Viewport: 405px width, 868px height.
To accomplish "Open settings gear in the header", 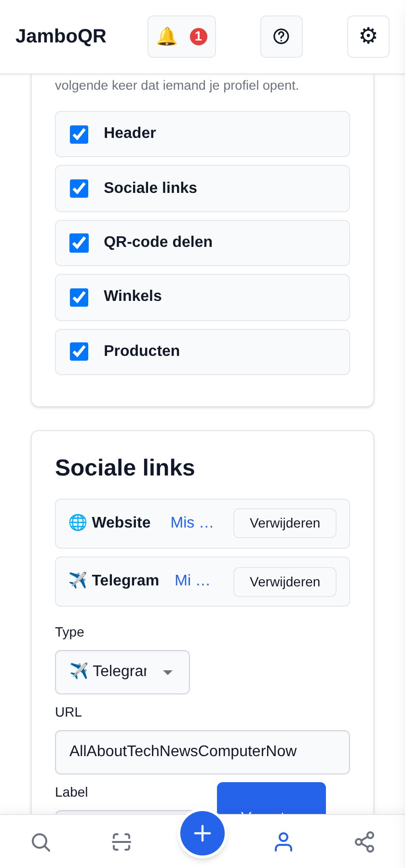I will pos(368,37).
